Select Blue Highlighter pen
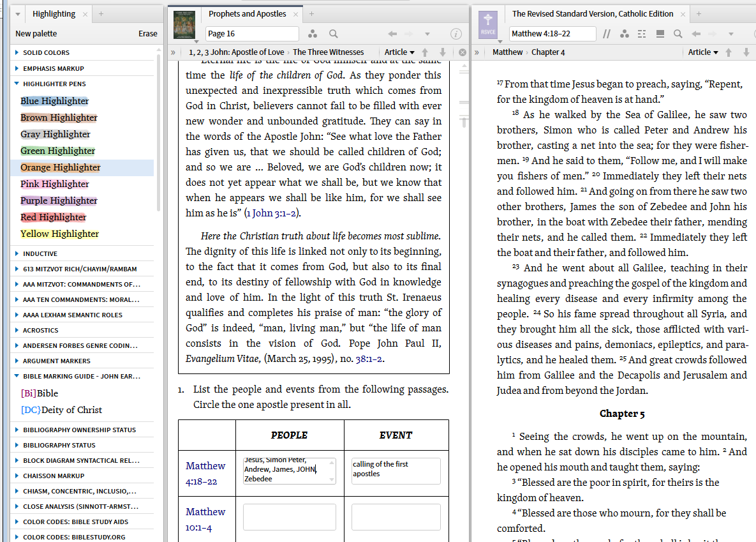Screen dimensions: 756x542 coord(54,101)
